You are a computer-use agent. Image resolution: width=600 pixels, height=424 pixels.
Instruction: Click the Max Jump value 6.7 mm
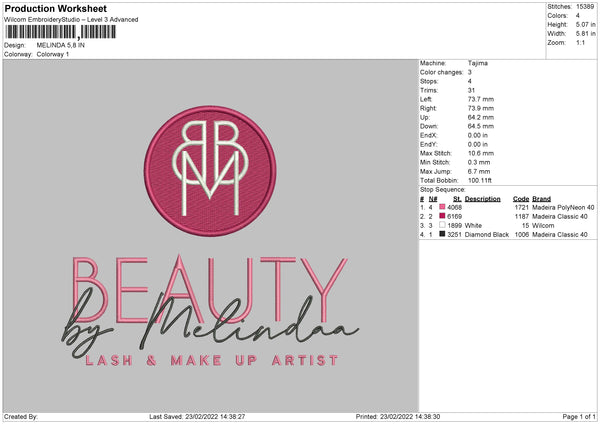[479, 171]
